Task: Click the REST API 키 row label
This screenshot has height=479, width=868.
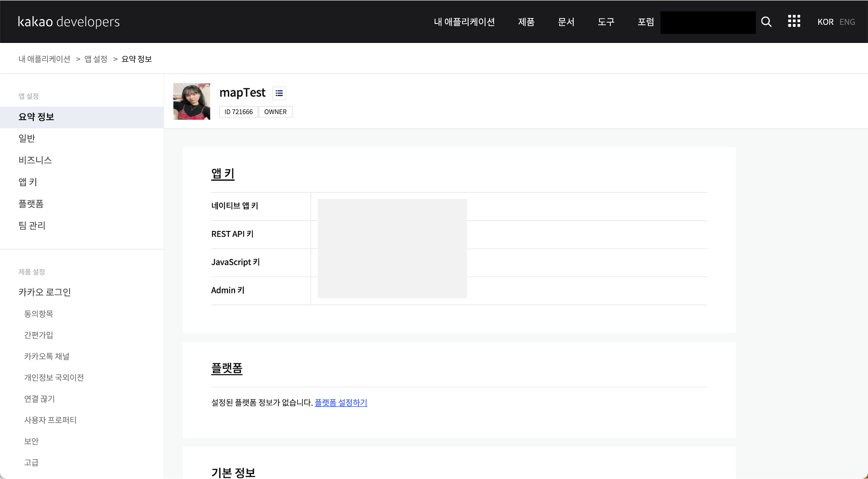Action: point(232,234)
